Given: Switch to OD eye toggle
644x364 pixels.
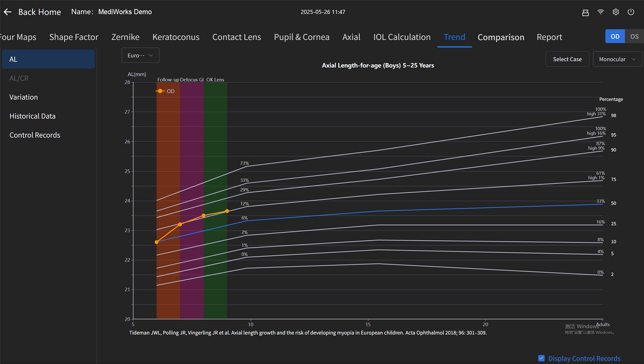Looking at the screenshot, I should pyautogui.click(x=615, y=37).
